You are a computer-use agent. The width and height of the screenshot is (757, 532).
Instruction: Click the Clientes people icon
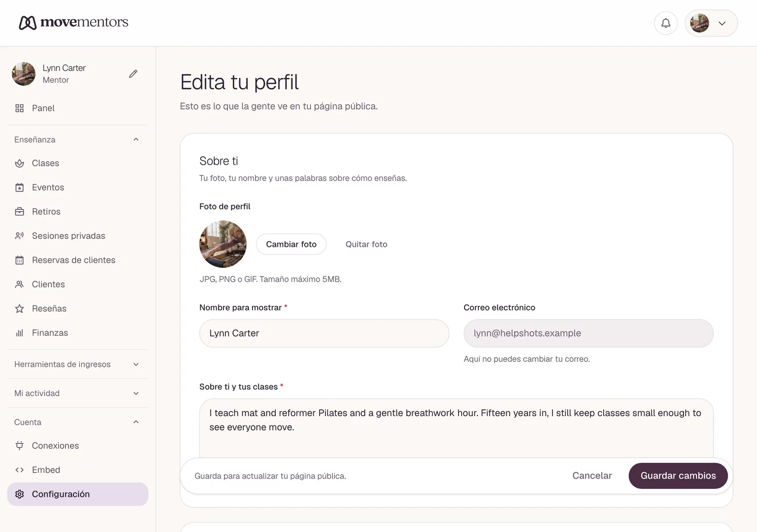[19, 284]
